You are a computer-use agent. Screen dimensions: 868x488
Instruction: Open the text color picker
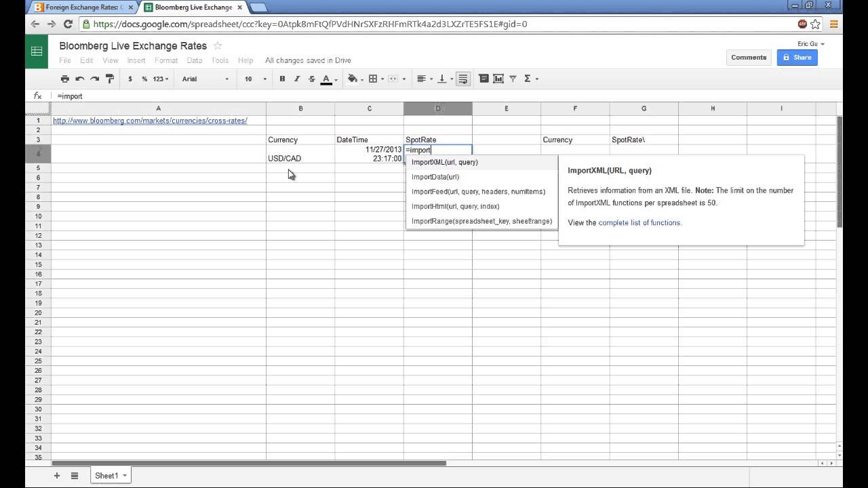pyautogui.click(x=328, y=79)
